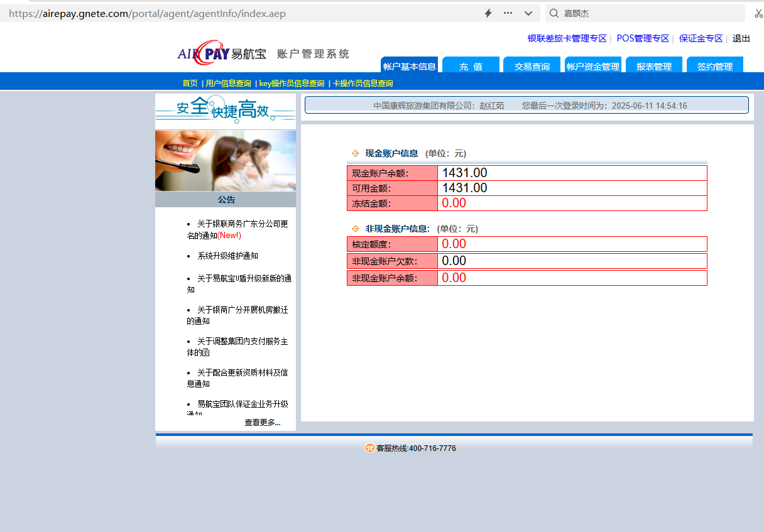
Task: Open 银联差旅卡管理专区 link
Action: tap(567, 38)
